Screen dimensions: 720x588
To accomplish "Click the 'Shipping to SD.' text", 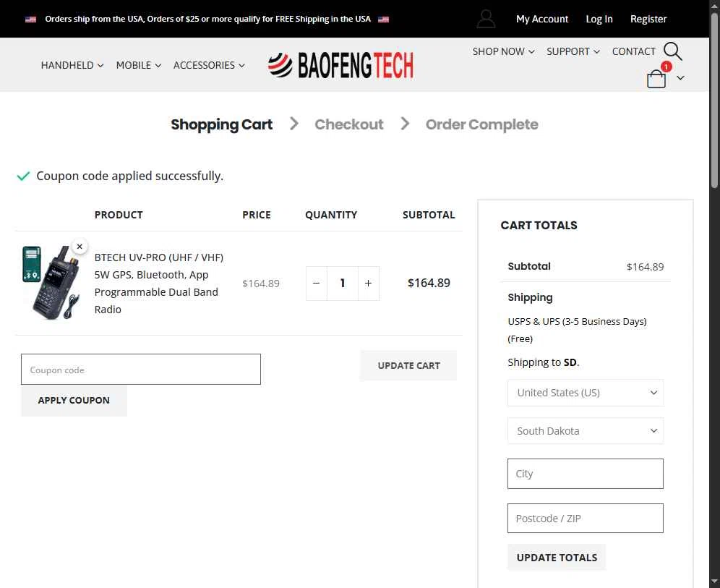I will 544,362.
